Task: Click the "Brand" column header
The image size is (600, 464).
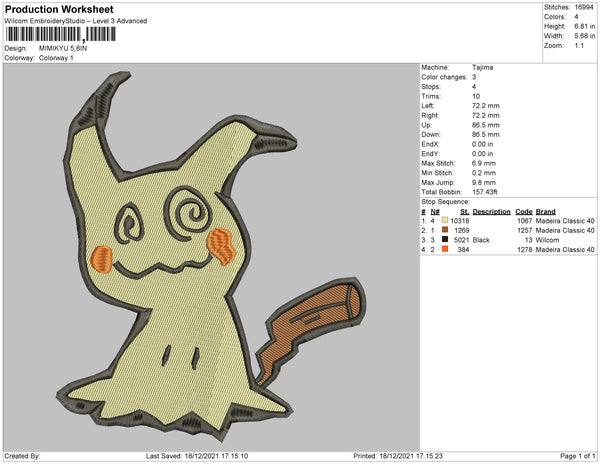Action: click(x=545, y=212)
